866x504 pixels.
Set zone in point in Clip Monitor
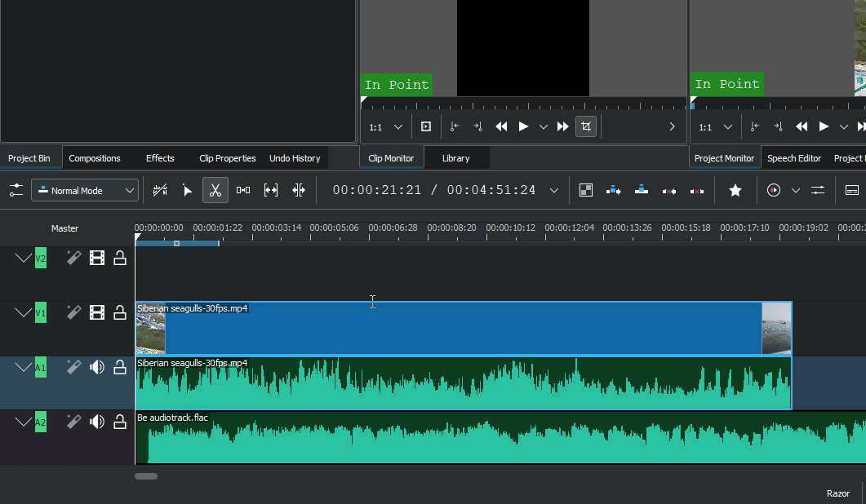[x=455, y=126]
